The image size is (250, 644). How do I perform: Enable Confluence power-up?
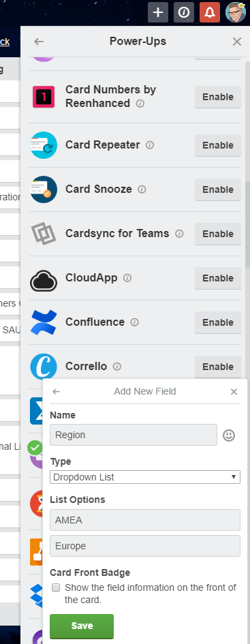[218, 323]
